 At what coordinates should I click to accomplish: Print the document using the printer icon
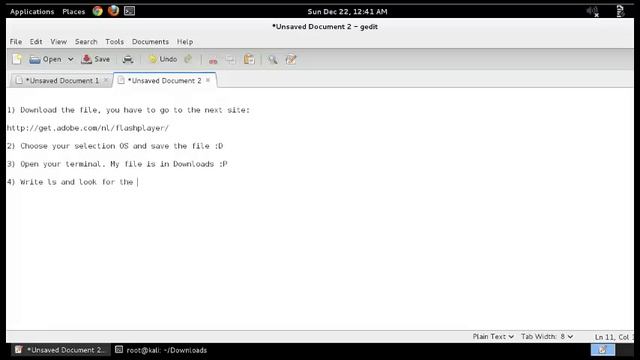(128, 60)
